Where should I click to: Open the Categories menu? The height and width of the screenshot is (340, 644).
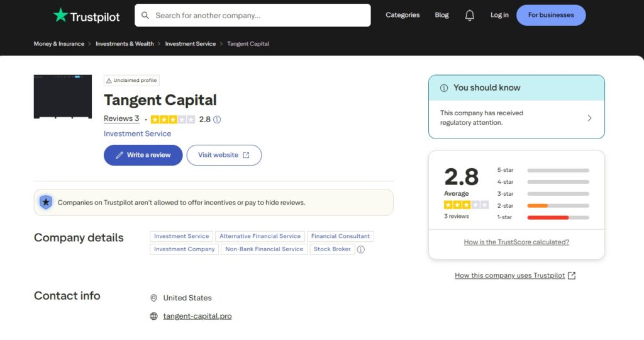click(402, 15)
